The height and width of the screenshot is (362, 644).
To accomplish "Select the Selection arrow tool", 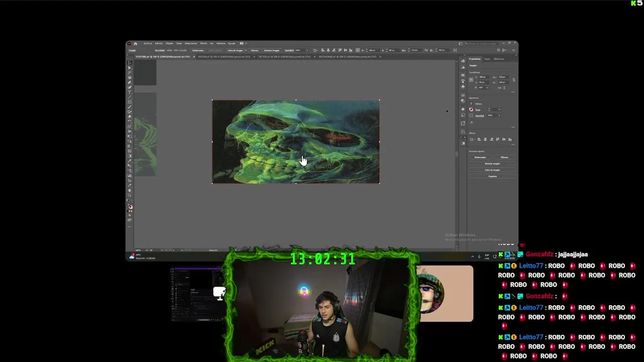I will click(130, 62).
